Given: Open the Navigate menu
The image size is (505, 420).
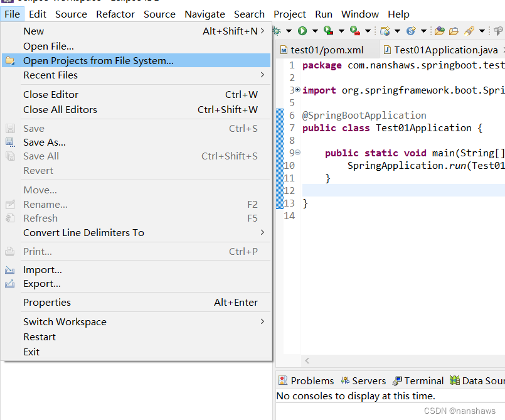Looking at the screenshot, I should [x=205, y=14].
